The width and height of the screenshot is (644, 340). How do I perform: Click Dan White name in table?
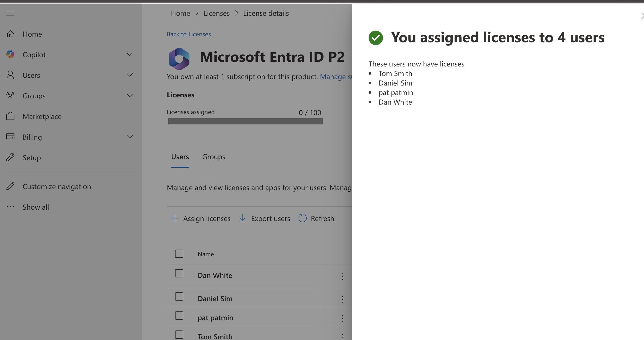point(215,276)
